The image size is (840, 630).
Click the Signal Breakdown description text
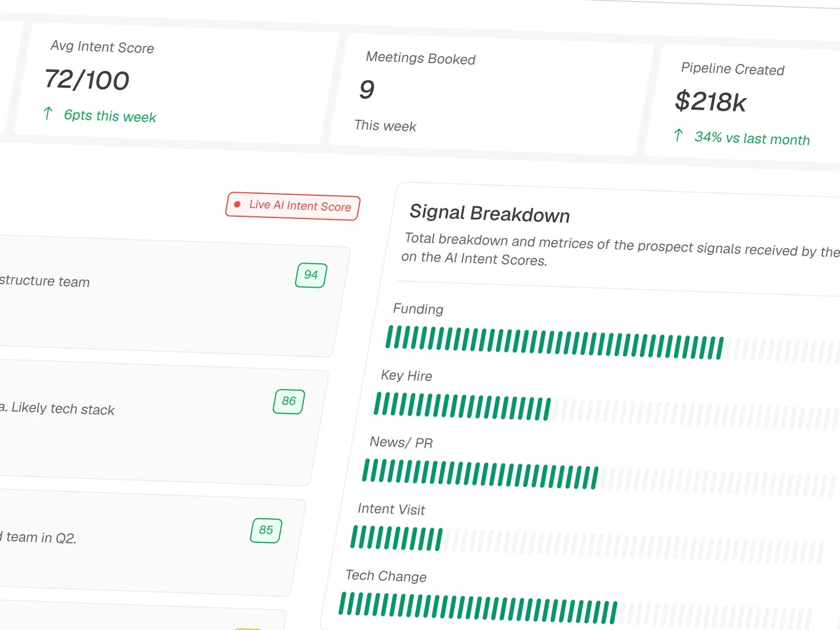621,250
